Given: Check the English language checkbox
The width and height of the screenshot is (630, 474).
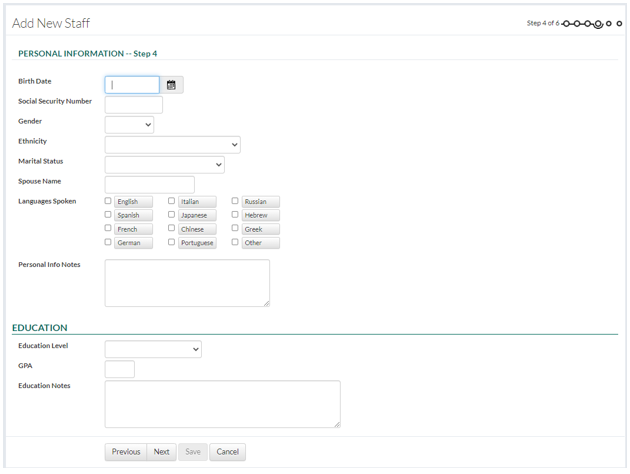Looking at the screenshot, I should 108,201.
